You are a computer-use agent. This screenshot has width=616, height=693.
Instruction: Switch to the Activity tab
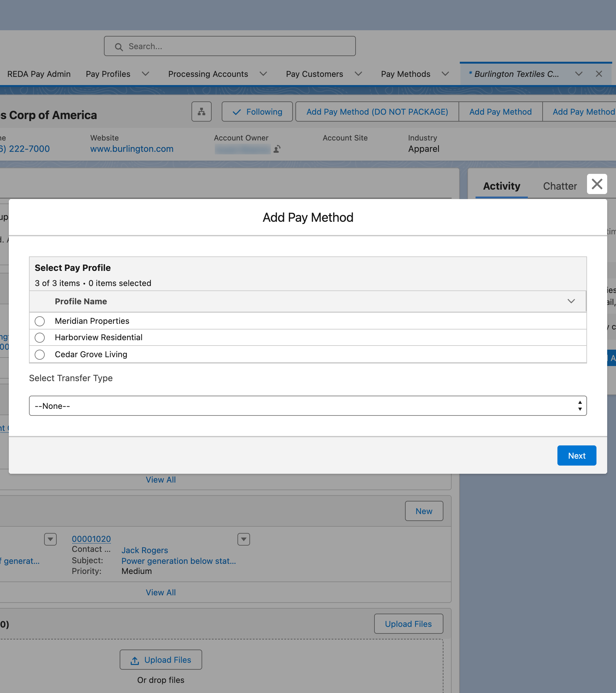[x=501, y=186]
